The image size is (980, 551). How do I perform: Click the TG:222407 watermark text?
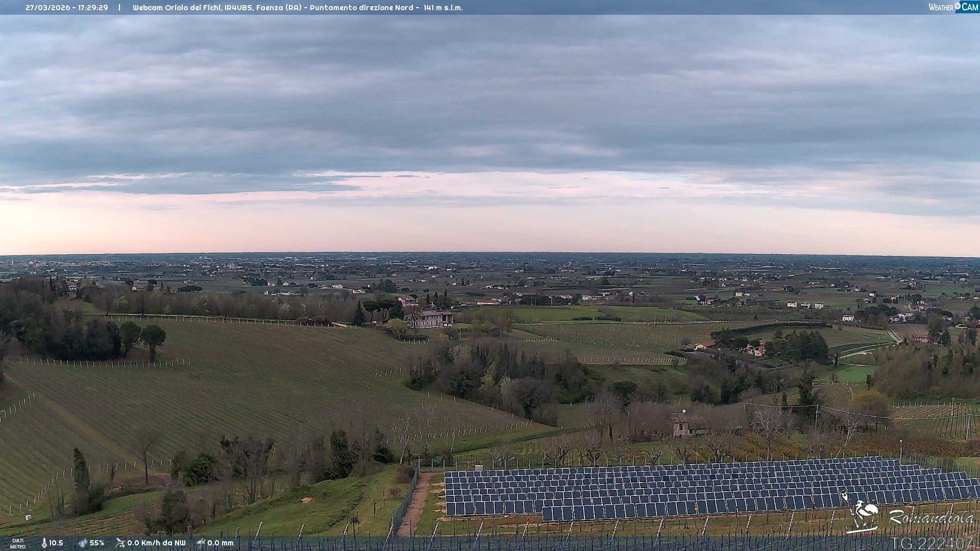click(x=932, y=543)
